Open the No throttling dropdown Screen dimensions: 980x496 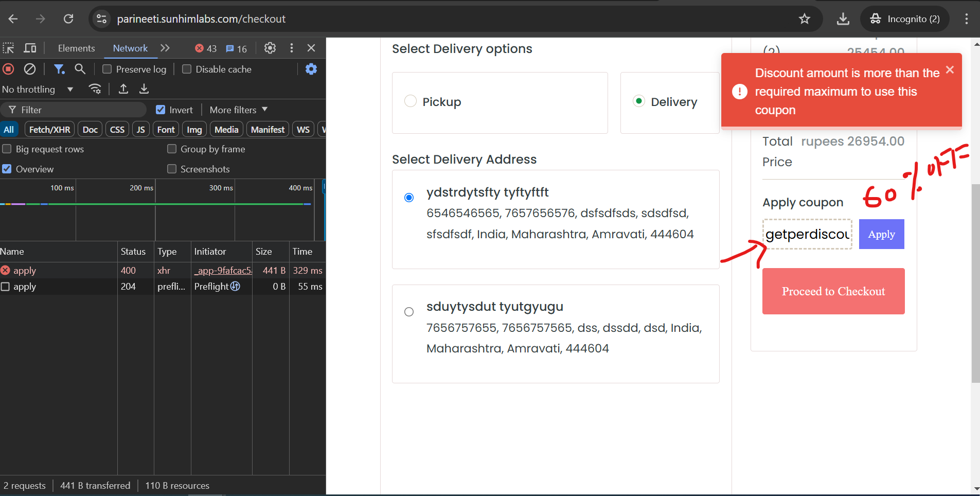[38, 89]
